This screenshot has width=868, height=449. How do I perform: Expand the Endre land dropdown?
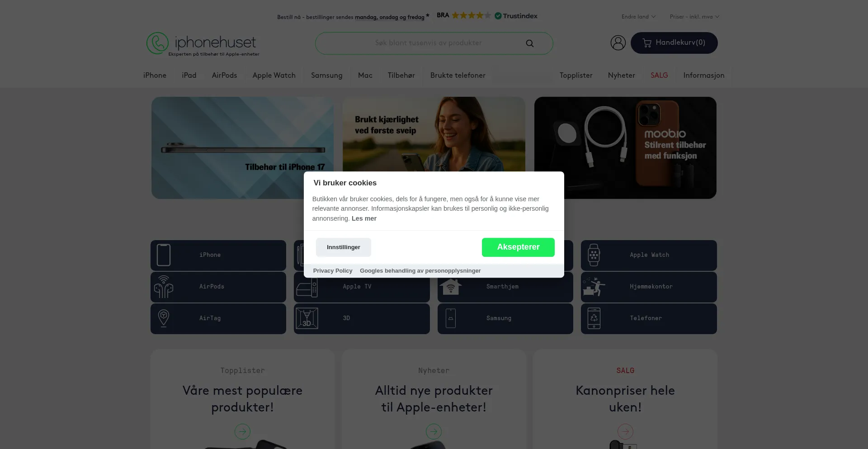(x=638, y=17)
